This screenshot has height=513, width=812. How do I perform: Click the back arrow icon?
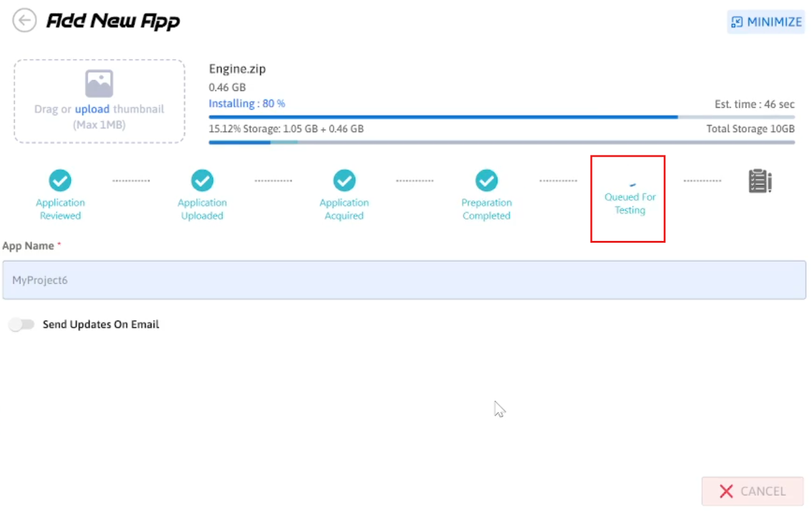pyautogui.click(x=24, y=21)
